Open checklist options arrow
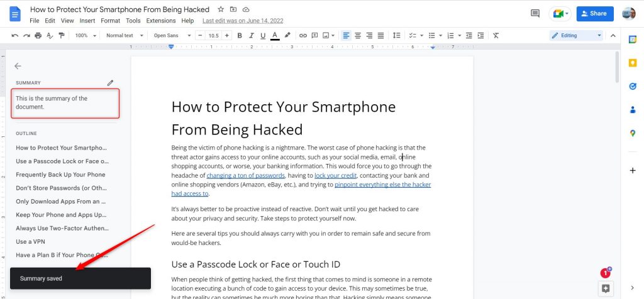 (x=421, y=36)
